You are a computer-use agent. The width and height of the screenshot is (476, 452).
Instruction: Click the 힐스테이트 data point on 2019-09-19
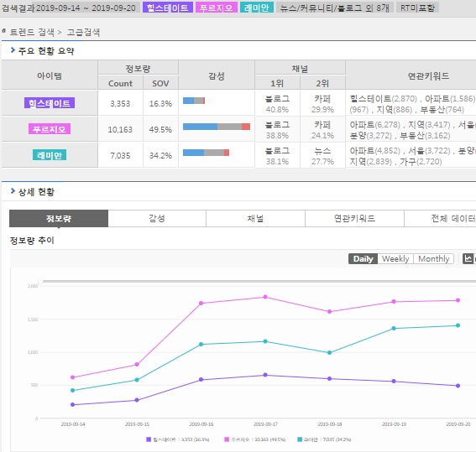coord(394,381)
